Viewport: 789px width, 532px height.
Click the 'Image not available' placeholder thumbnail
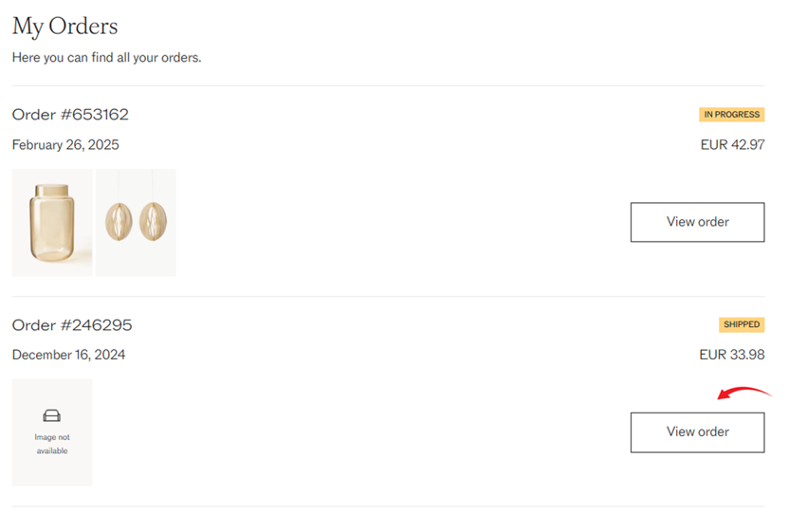[x=52, y=432]
